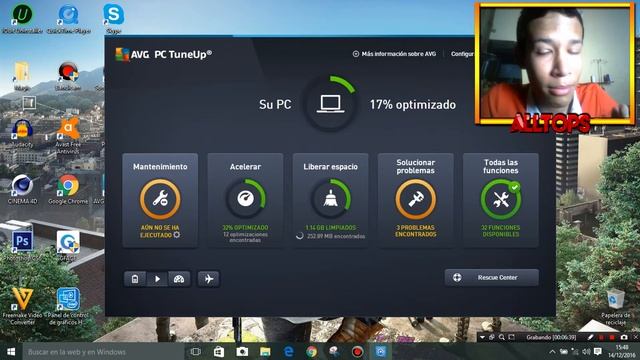Show hidden system tray icons
This screenshot has height=360, width=640.
coord(552,351)
